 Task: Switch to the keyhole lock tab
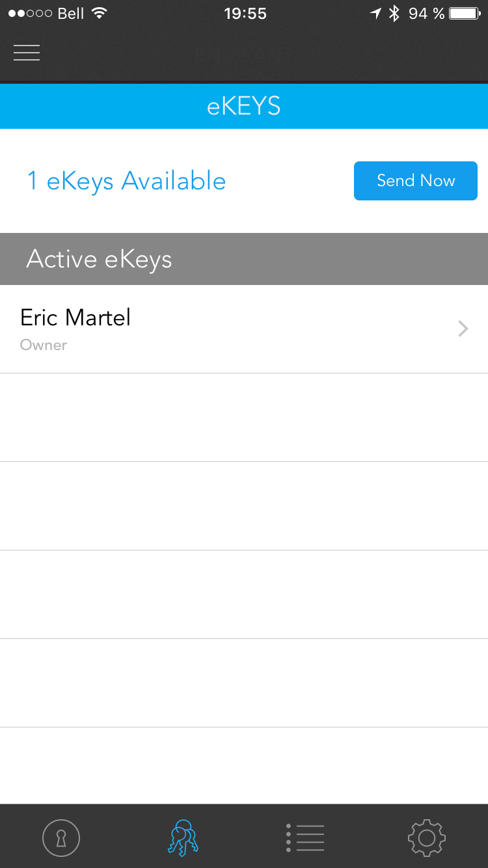61,837
